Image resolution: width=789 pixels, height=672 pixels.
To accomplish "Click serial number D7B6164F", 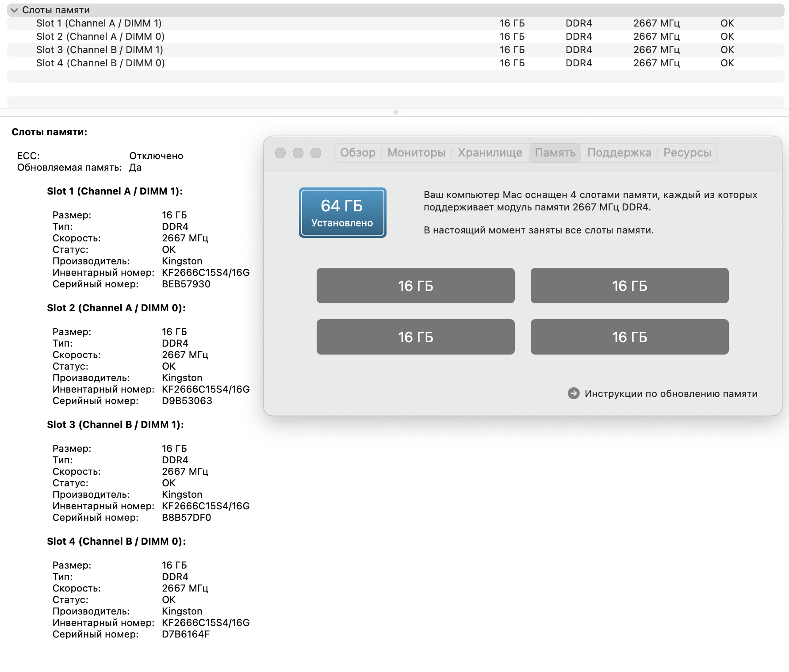I will [186, 634].
